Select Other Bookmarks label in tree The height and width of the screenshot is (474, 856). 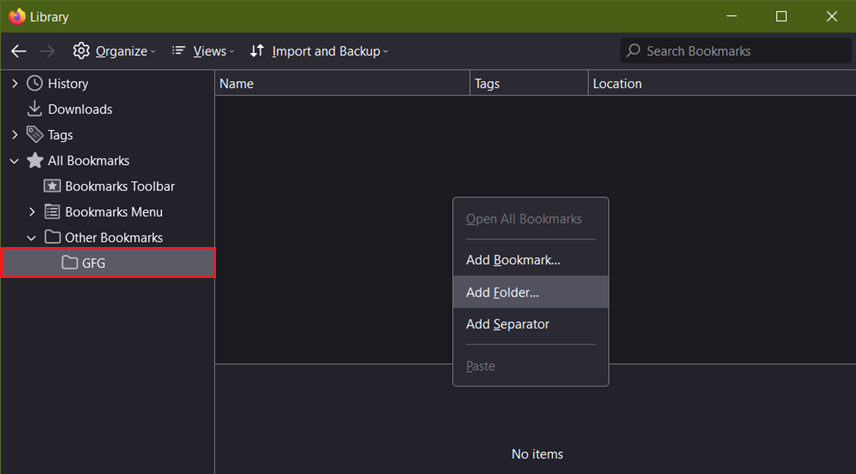point(114,238)
